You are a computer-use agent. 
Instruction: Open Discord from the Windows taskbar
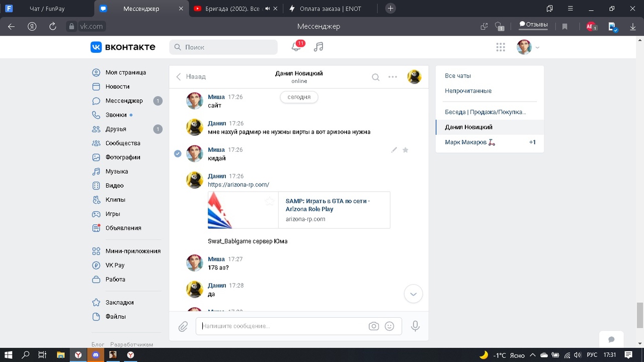[96, 355]
